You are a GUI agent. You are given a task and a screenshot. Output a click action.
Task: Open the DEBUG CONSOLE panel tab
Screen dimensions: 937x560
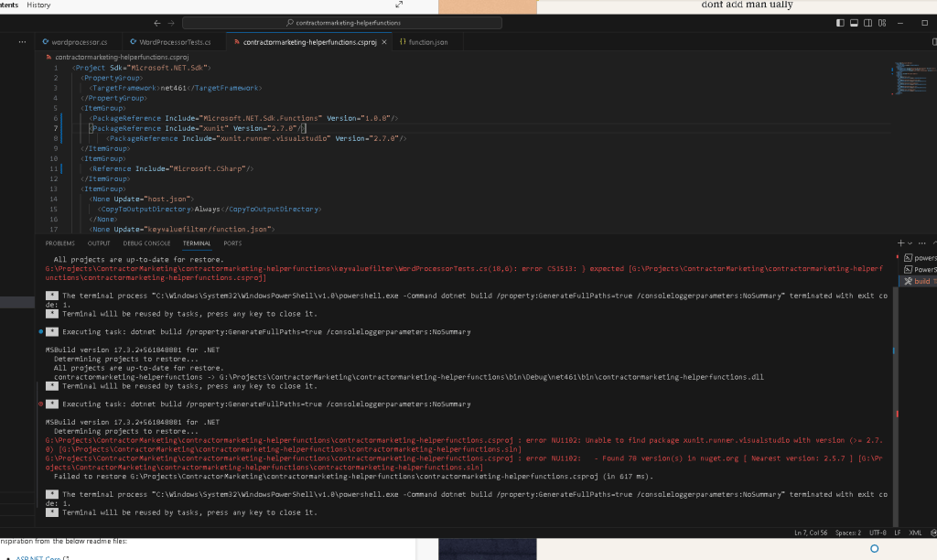click(x=146, y=243)
